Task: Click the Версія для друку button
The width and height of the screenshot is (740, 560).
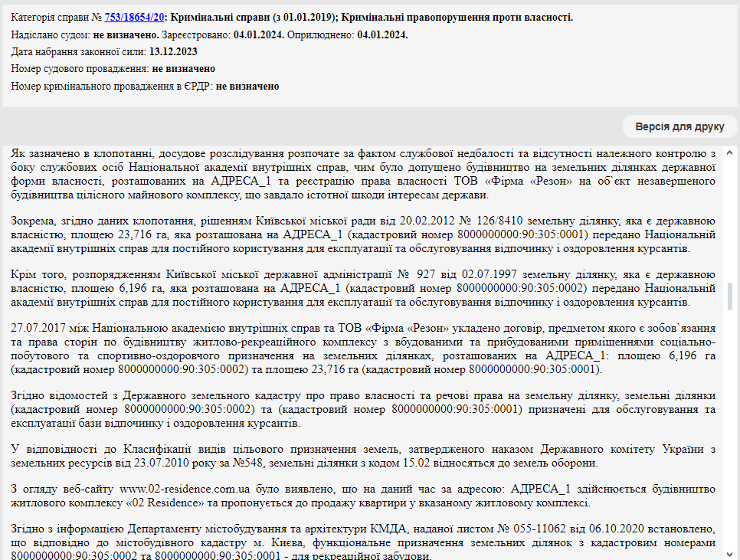Action: coord(679,126)
